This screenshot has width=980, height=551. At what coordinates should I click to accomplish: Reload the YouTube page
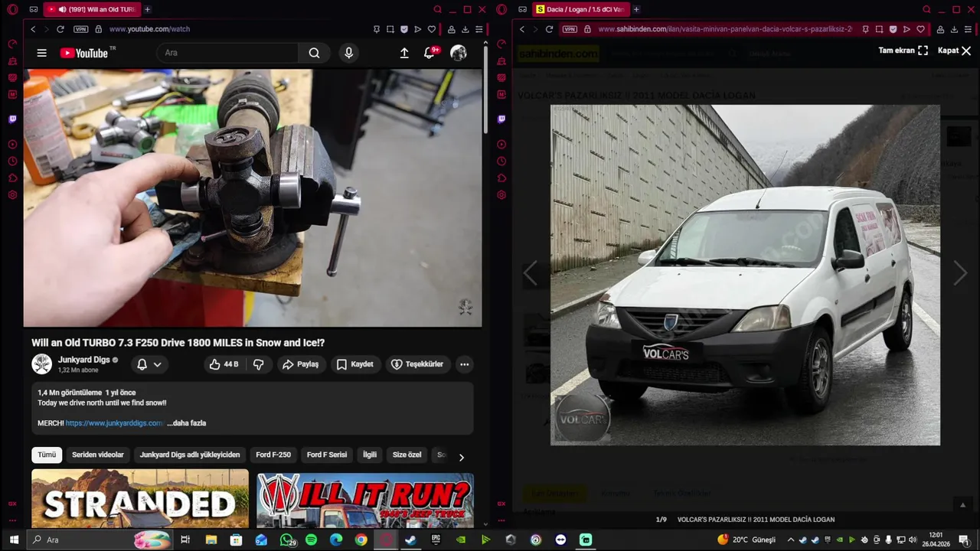coord(60,29)
